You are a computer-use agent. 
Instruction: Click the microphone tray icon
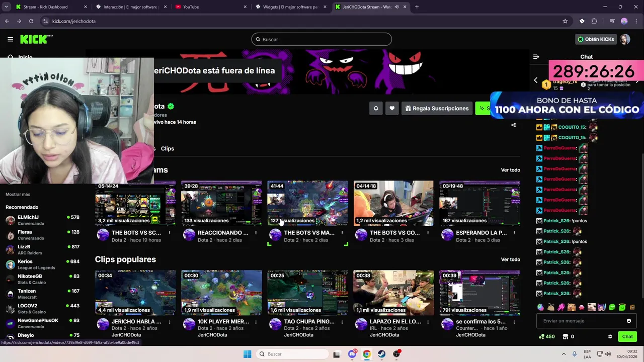pyautogui.click(x=575, y=354)
